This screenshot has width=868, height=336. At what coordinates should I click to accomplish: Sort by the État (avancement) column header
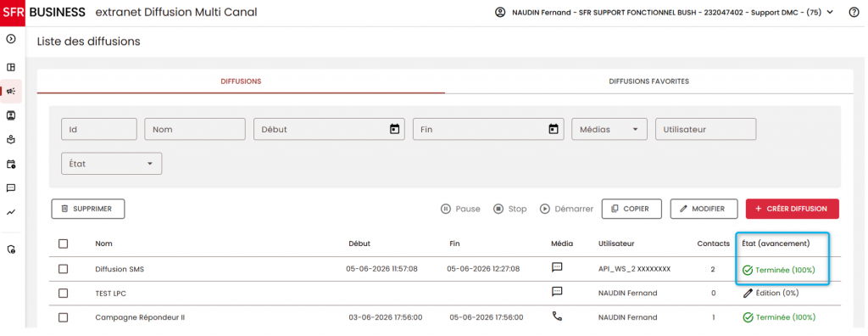(x=776, y=244)
